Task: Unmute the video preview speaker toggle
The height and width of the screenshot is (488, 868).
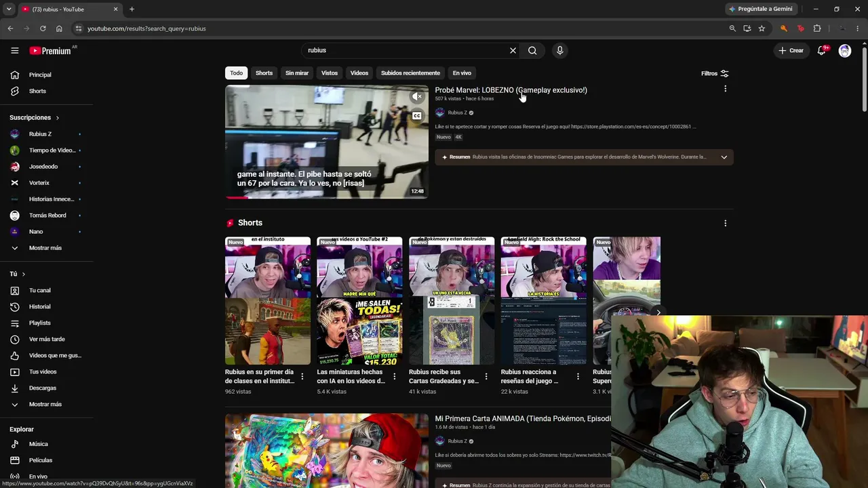Action: click(417, 97)
